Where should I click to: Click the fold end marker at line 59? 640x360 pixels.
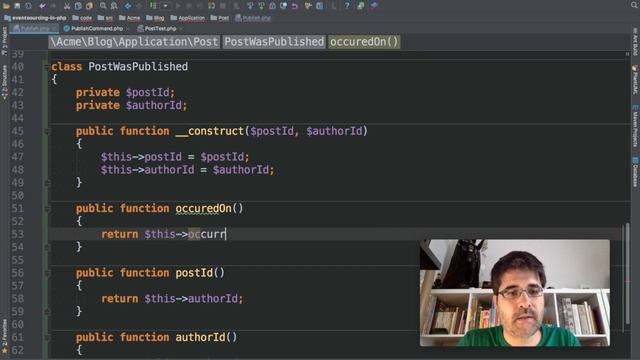pos(47,312)
